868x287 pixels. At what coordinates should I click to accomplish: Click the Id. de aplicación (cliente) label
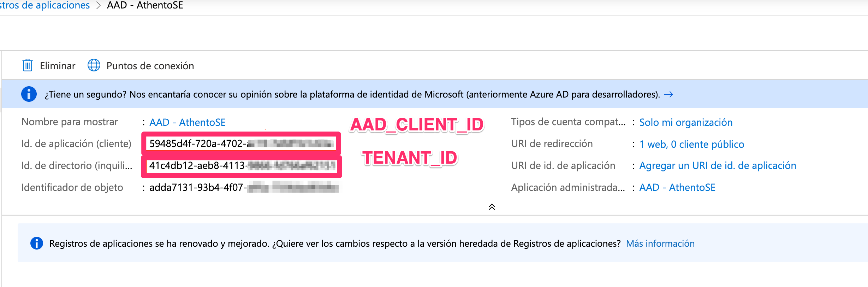coord(76,144)
